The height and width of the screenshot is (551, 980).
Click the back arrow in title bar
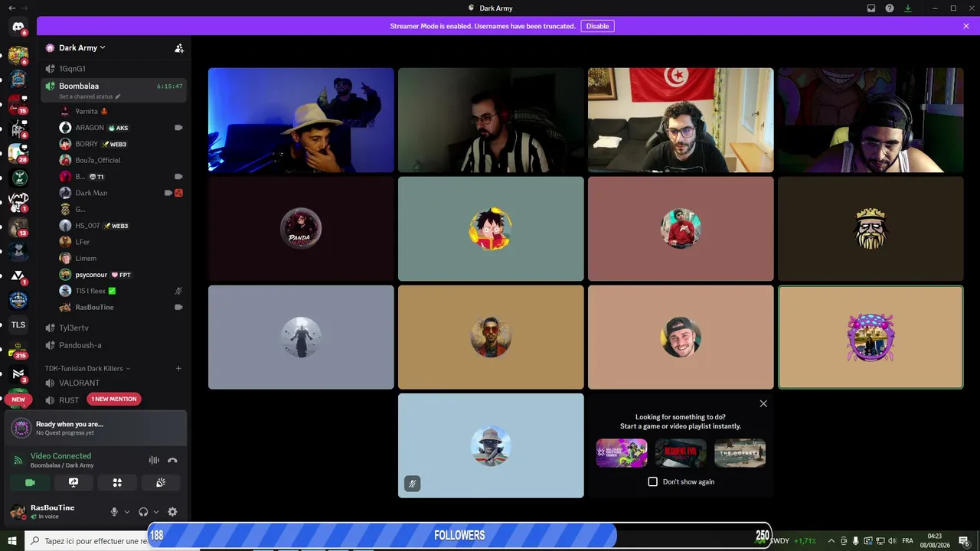[x=11, y=8]
